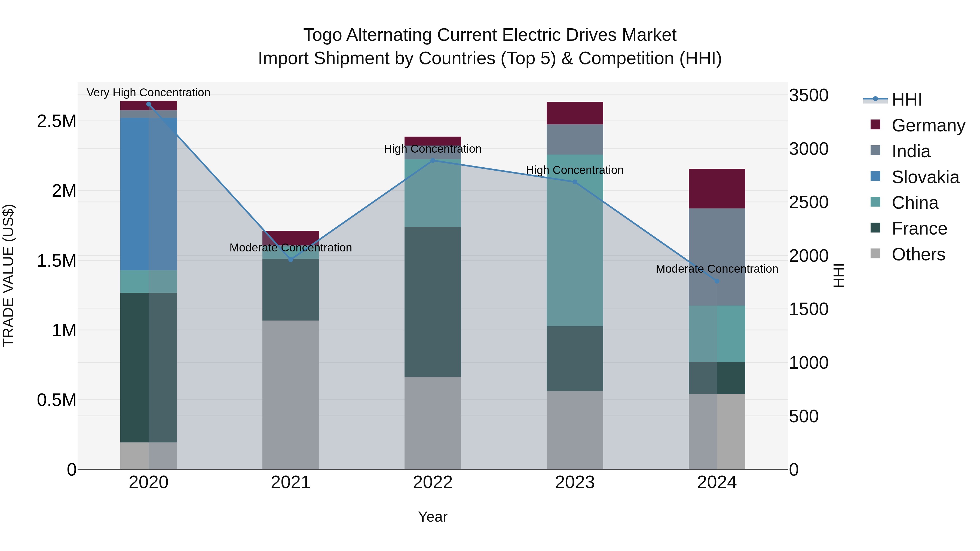Viewport: 980px width, 551px height.
Task: Click the 'Very High Concentration' annotation
Action: coord(148,93)
